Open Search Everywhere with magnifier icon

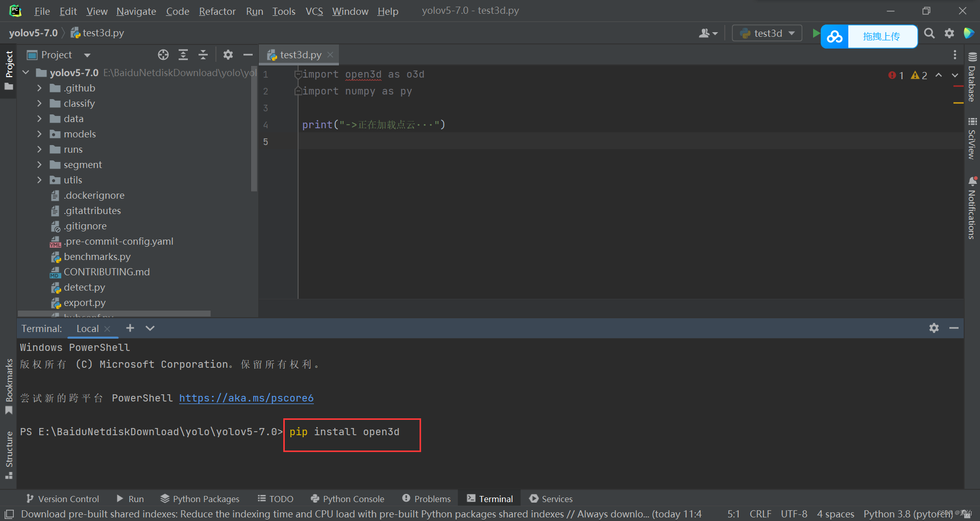pos(929,33)
